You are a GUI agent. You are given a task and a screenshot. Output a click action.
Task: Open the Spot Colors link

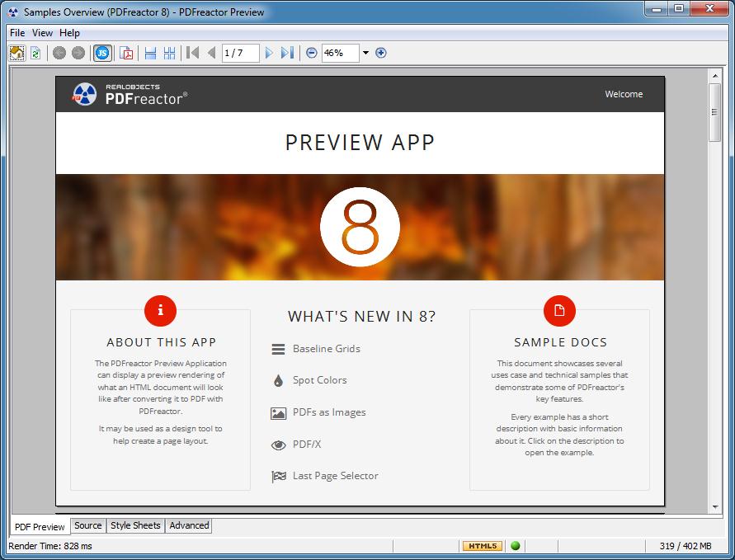click(320, 380)
